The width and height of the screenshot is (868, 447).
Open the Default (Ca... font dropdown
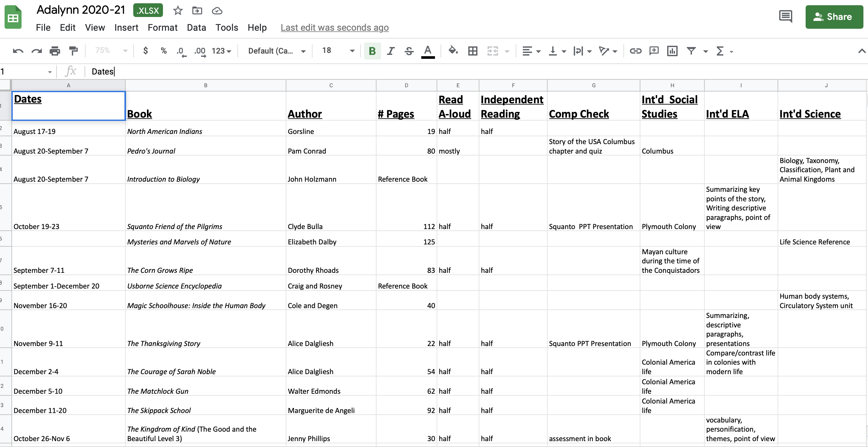(276, 51)
